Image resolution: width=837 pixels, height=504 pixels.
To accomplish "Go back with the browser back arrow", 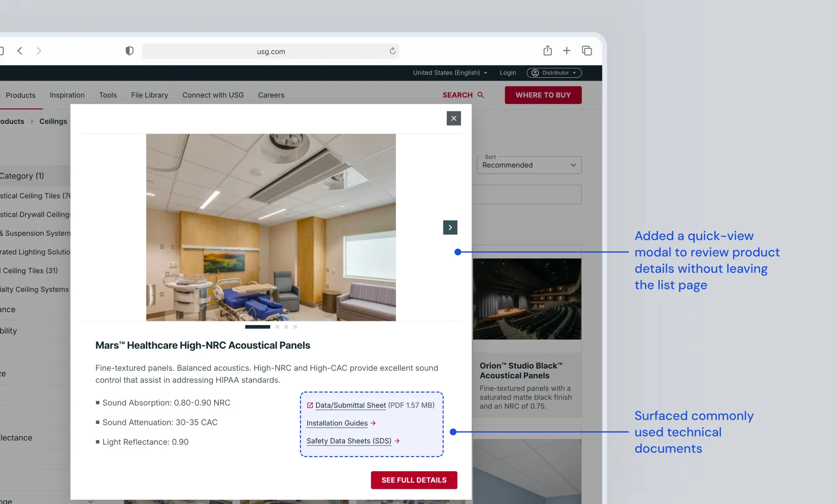I will 20,51.
